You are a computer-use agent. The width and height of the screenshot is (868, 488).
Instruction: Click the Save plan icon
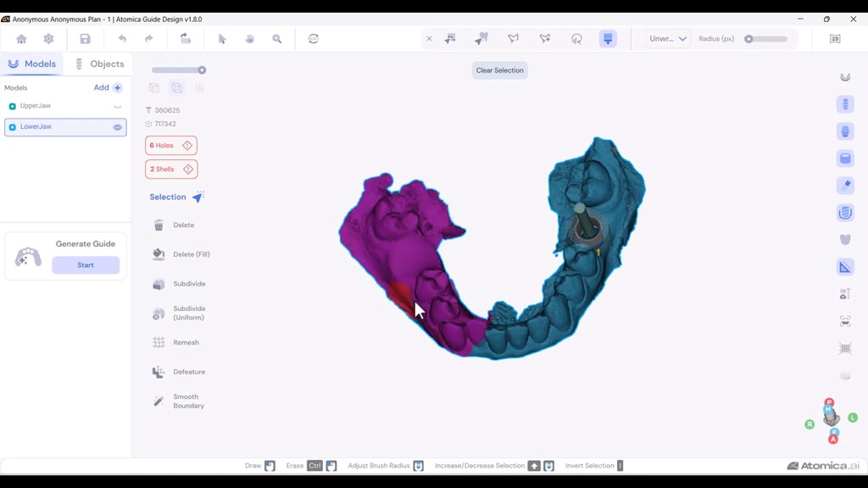pos(85,38)
